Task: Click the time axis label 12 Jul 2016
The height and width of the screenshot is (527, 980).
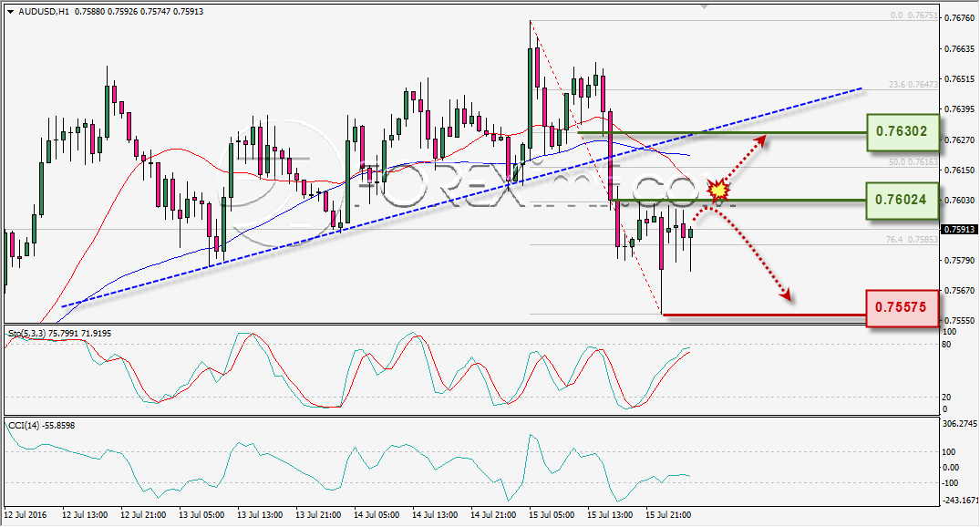Action: tap(26, 515)
